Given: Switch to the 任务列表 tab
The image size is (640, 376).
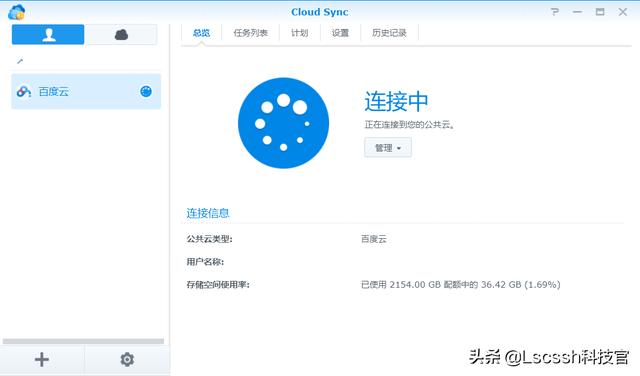Looking at the screenshot, I should (x=250, y=33).
